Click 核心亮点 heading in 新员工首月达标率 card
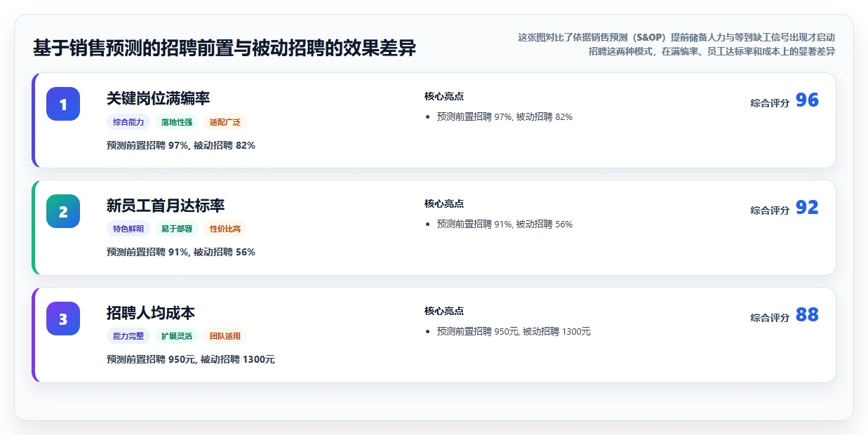Viewport: 868px width, 435px height. point(444,204)
